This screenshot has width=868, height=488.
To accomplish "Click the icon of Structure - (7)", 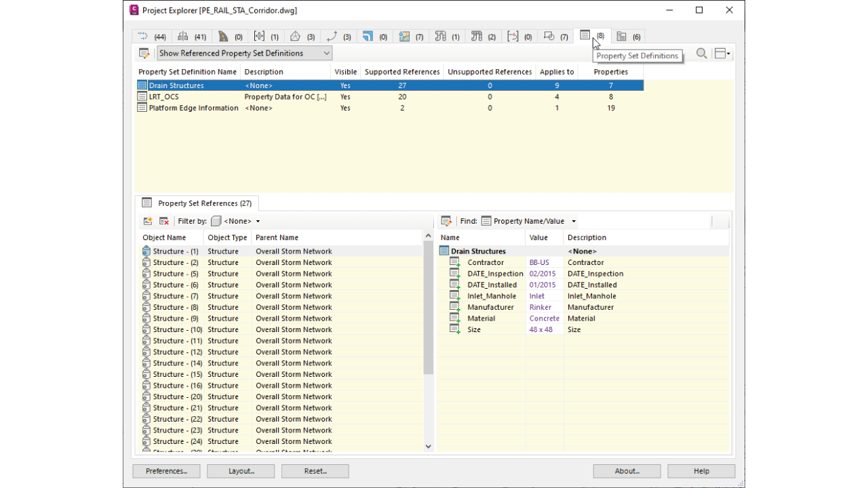I will pyautogui.click(x=146, y=296).
